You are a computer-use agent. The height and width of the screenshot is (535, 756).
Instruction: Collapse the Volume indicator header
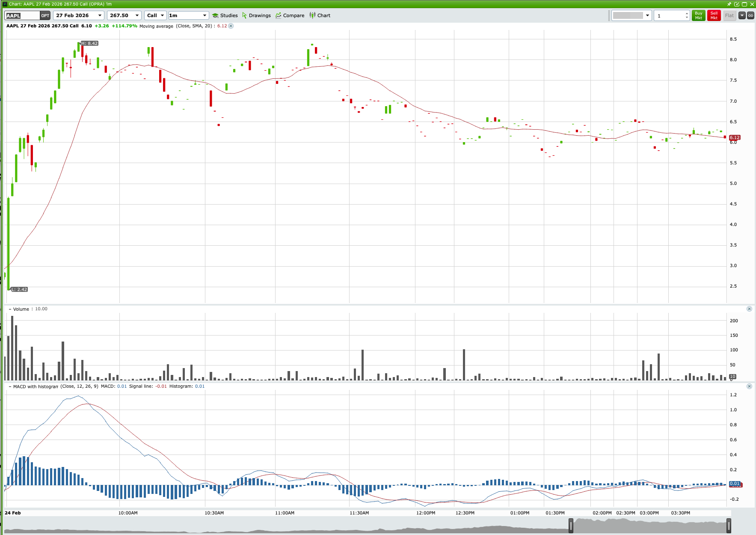click(9, 309)
